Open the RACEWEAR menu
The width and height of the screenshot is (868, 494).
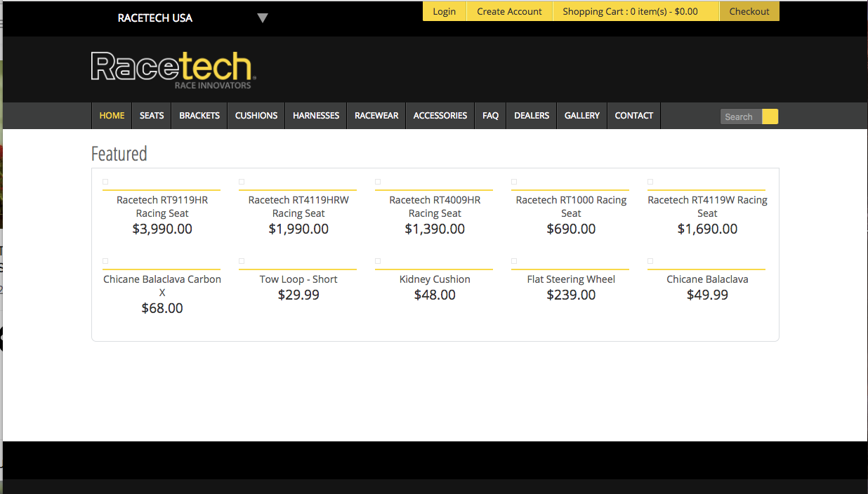click(376, 116)
